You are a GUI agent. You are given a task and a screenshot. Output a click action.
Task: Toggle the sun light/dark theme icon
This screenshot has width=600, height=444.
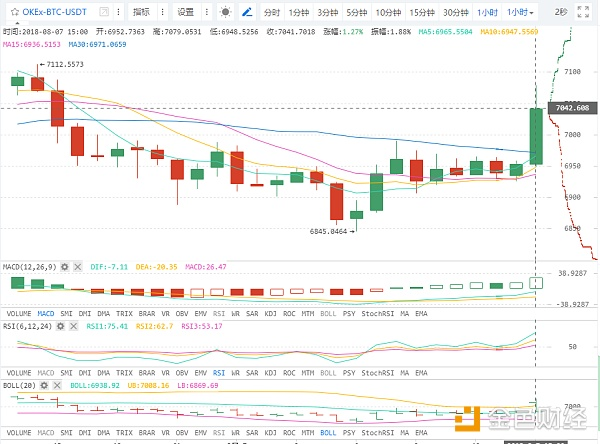pos(225,12)
